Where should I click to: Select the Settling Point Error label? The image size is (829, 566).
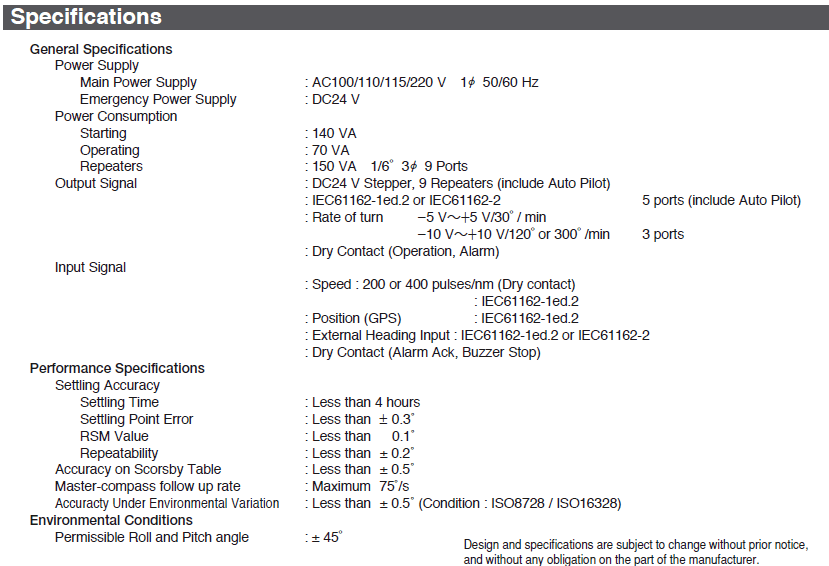[136, 419]
